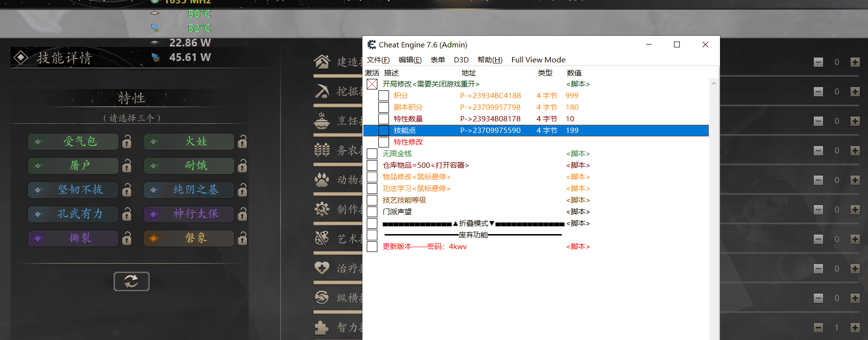Screen dimensions: 868x340
Task: Decrease the bottom skill row value 1
Action: coord(818,327)
